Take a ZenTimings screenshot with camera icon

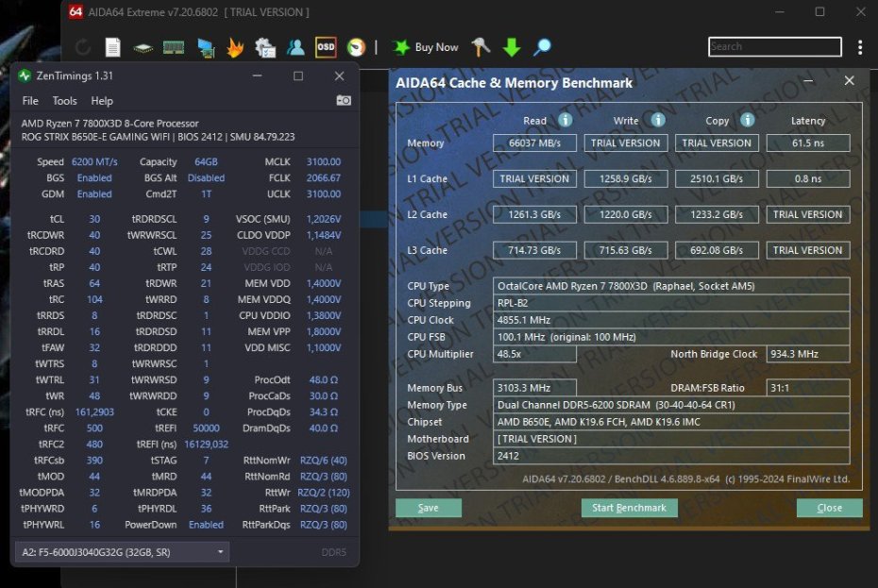click(x=344, y=101)
